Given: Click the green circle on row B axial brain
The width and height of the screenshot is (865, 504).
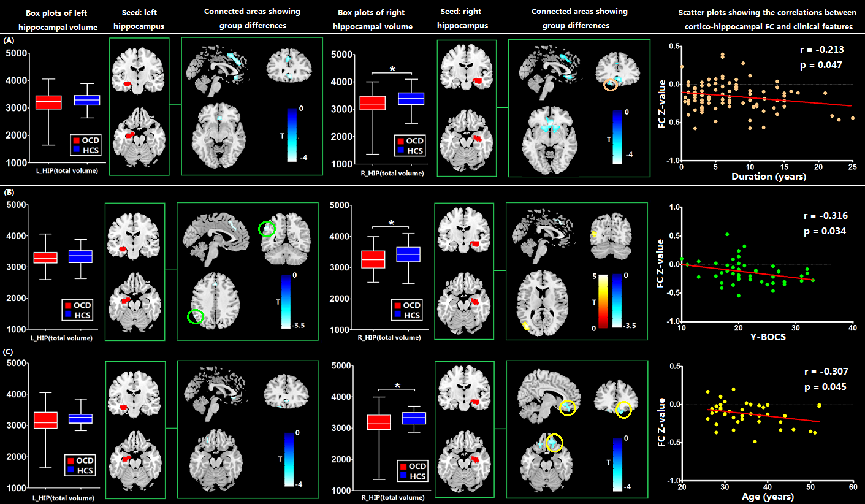Looking at the screenshot, I should pyautogui.click(x=196, y=316).
